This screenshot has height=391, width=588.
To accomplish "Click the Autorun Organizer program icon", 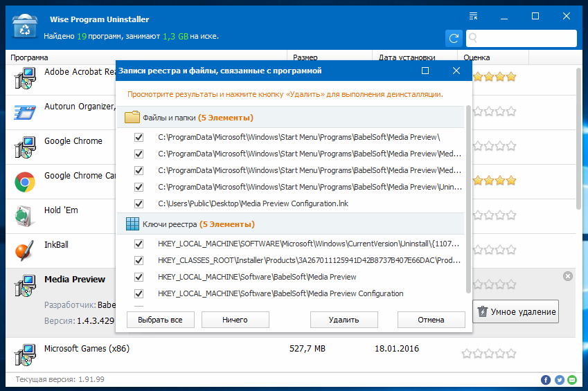I will click(25, 111).
